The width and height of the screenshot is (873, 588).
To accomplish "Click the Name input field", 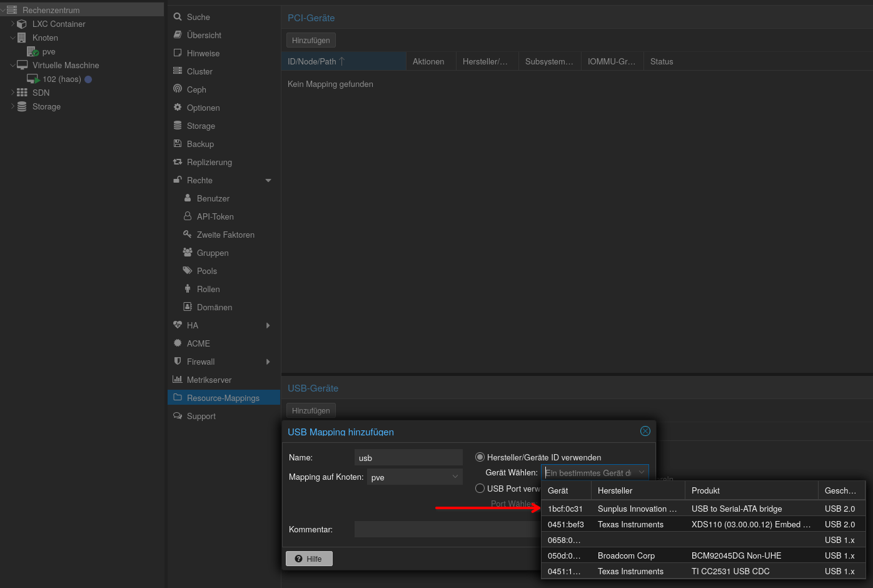I will pos(408,457).
